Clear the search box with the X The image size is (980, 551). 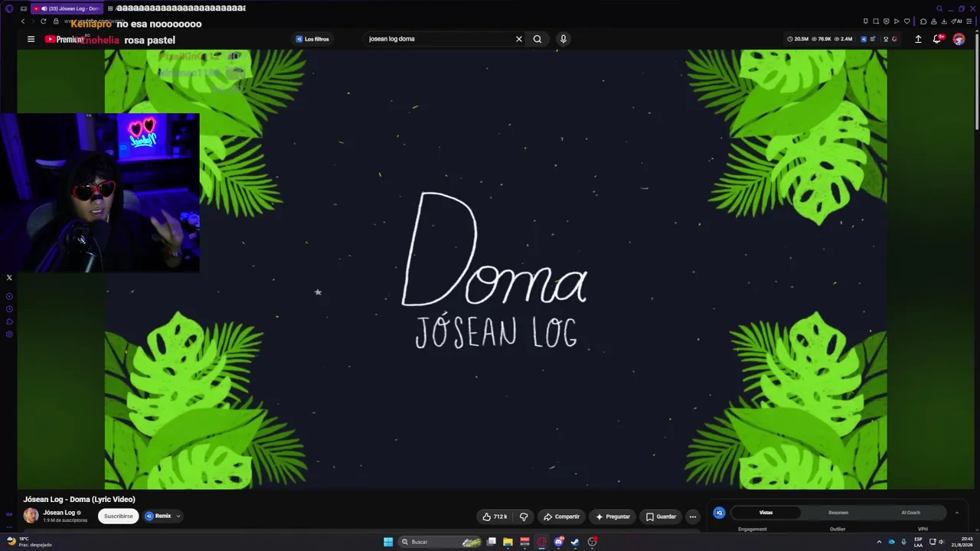coord(518,39)
